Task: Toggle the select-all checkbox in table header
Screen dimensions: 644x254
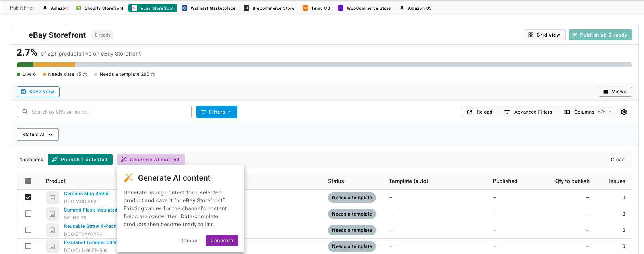Action: (x=28, y=181)
